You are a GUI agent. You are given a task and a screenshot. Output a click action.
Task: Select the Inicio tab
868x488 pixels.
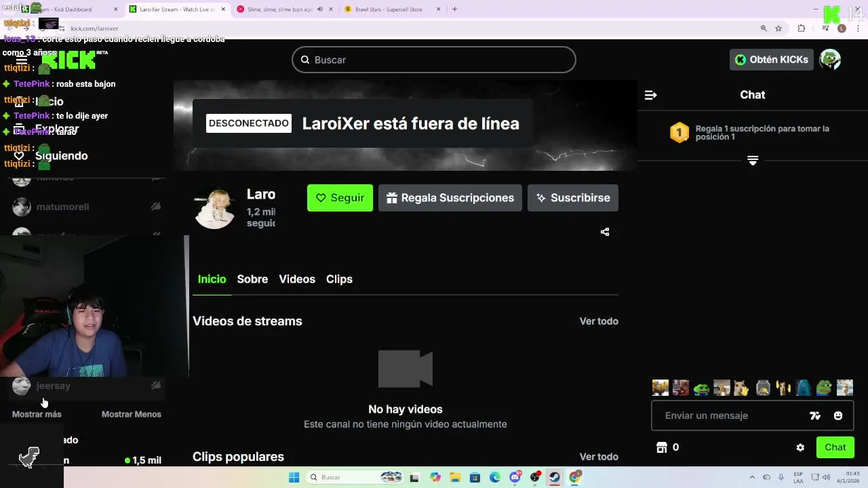point(212,279)
